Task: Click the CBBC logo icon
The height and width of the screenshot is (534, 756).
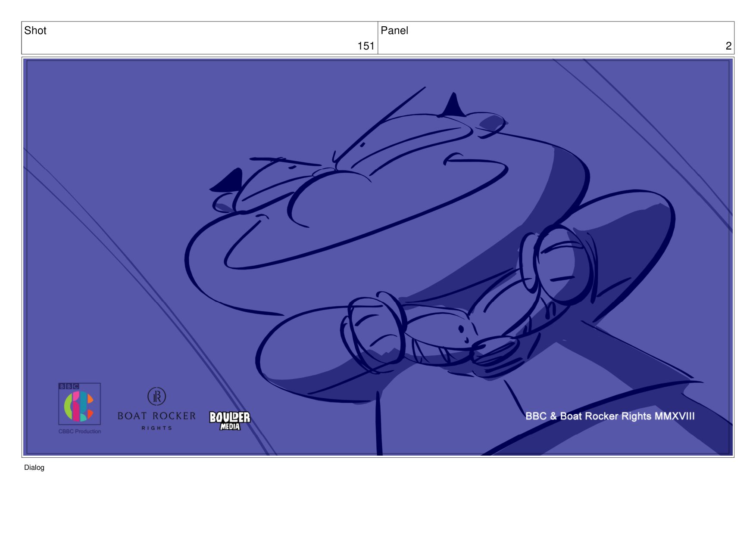Action: click(79, 404)
